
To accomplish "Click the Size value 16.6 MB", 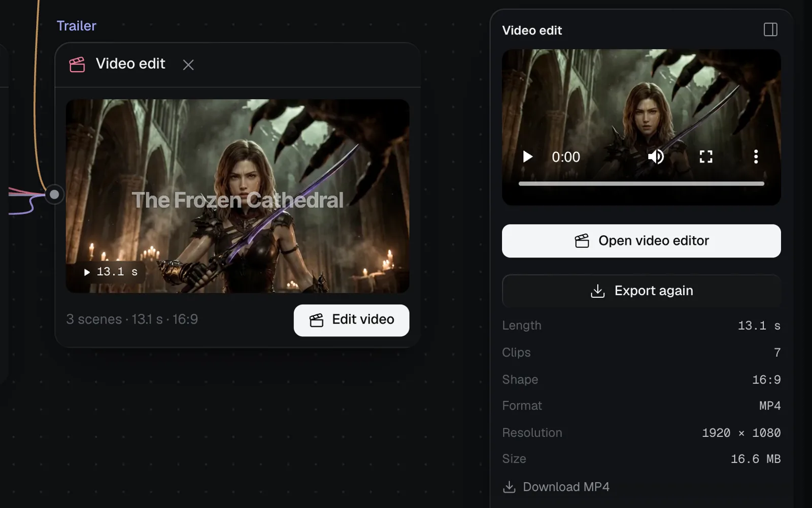I will tap(756, 459).
